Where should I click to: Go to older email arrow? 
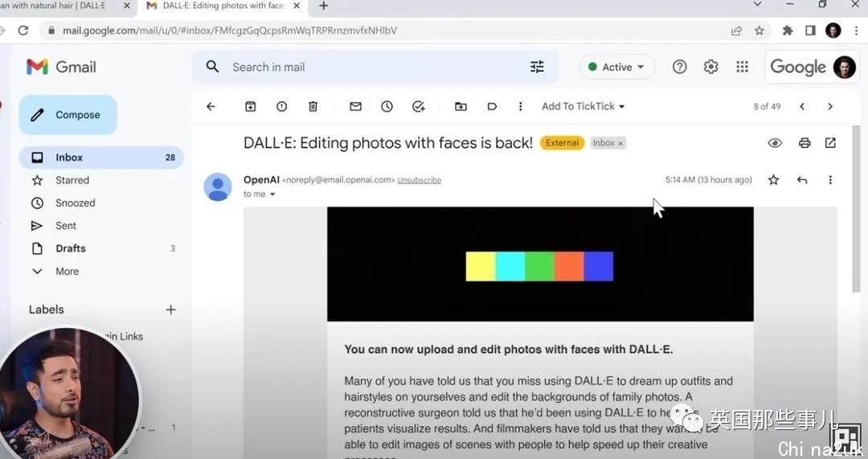(829, 106)
